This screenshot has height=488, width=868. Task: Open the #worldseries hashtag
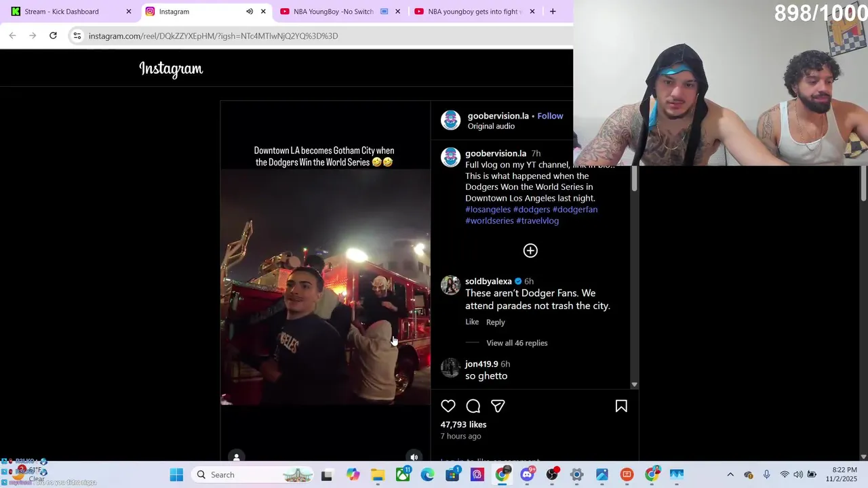(x=490, y=221)
